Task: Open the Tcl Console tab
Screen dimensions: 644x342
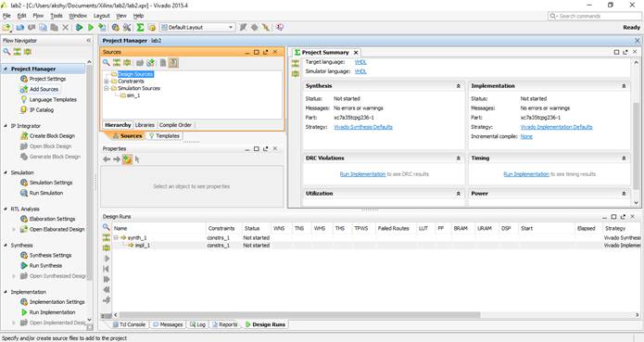Action: click(130, 324)
